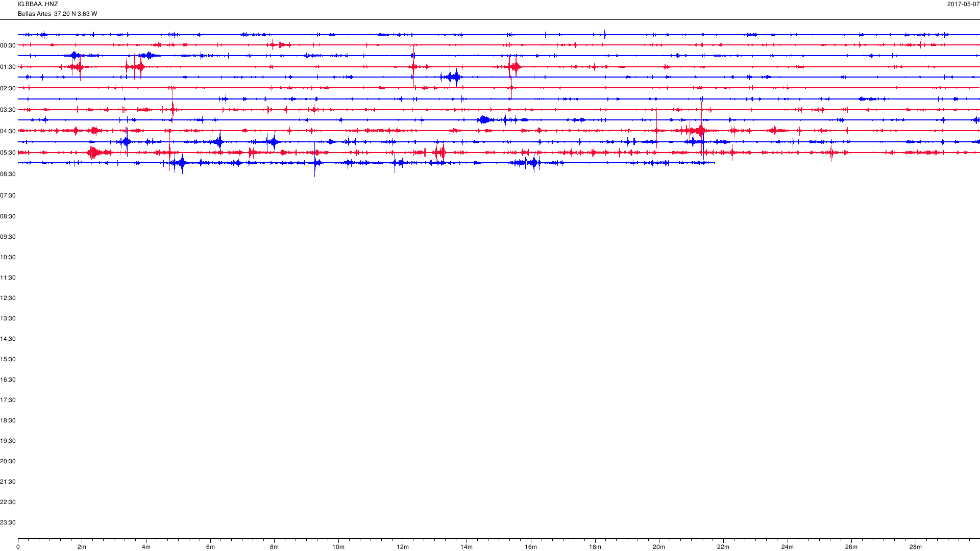
Task: Click the 18m axis tick label
Action: click(x=595, y=547)
